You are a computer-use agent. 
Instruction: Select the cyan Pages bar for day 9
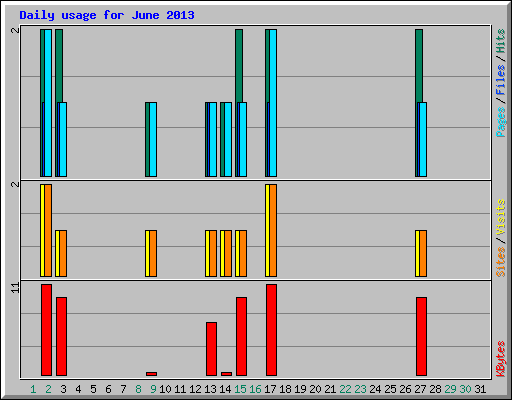point(153,139)
